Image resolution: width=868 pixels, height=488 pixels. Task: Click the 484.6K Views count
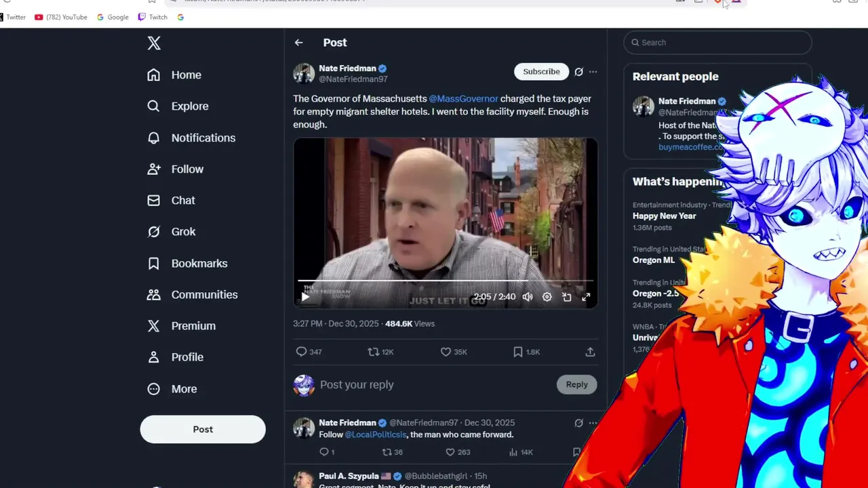410,324
